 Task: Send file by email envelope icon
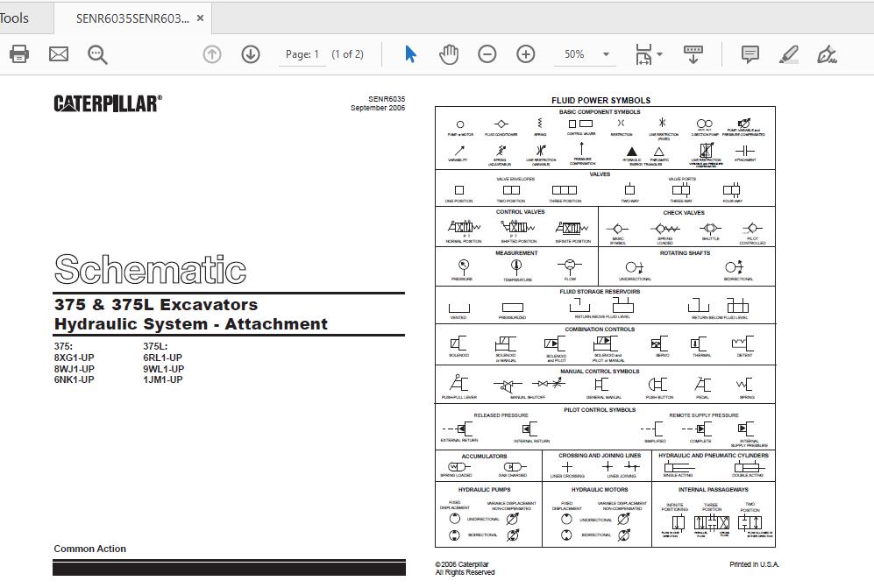pos(59,54)
